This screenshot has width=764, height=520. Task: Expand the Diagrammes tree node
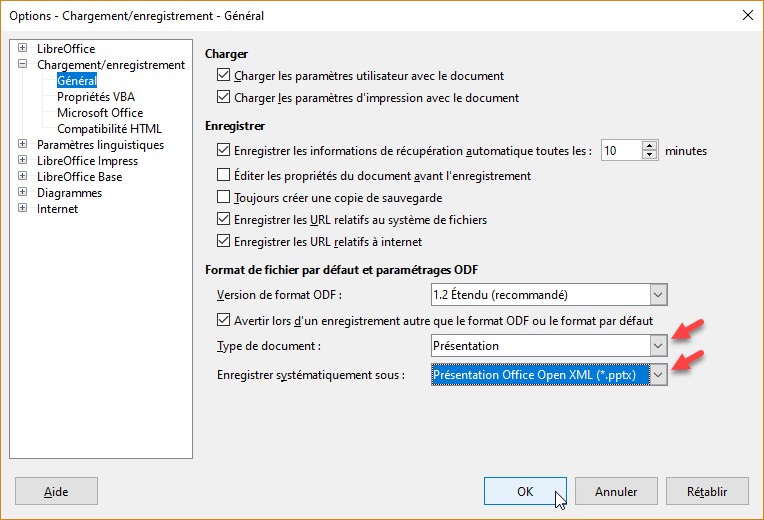23,192
